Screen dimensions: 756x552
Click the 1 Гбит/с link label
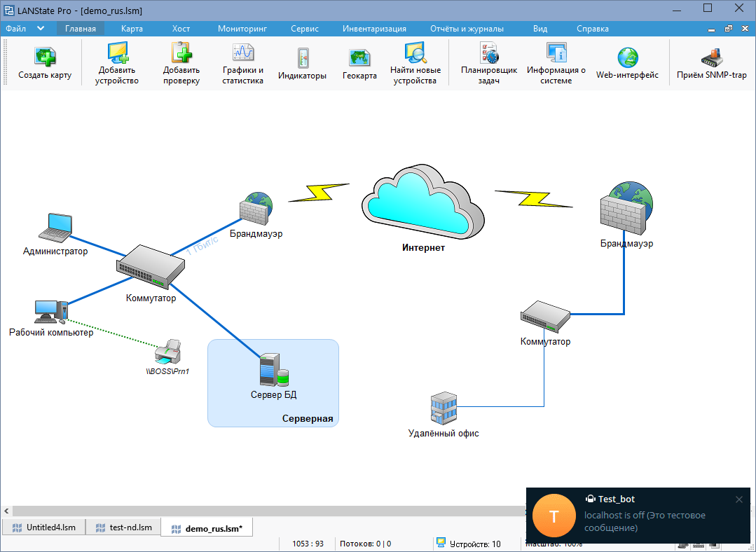coord(202,245)
